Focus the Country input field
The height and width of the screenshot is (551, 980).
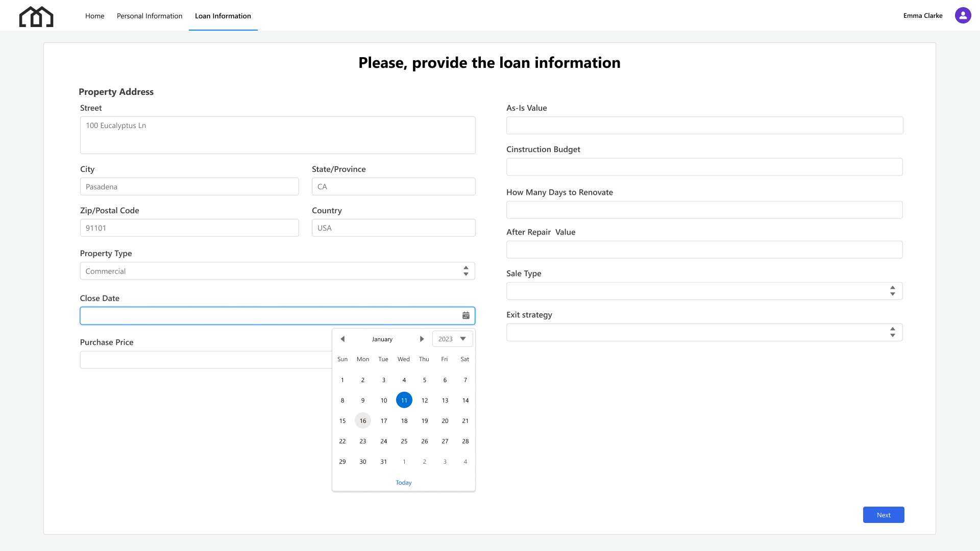[x=394, y=228]
